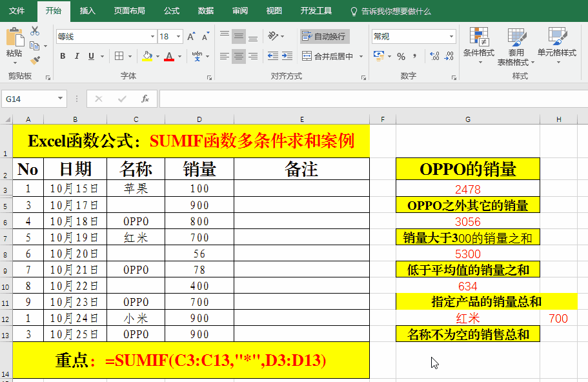Toggle Italic formatting

coord(77,56)
